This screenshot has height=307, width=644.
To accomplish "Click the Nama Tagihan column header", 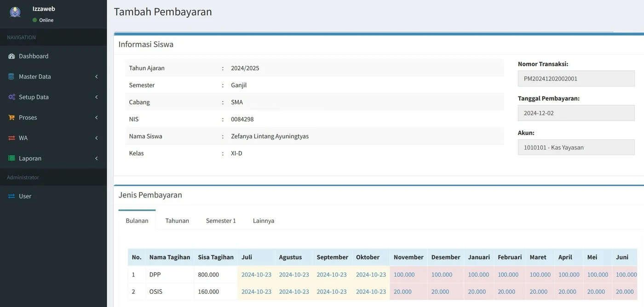I will (x=170, y=257).
